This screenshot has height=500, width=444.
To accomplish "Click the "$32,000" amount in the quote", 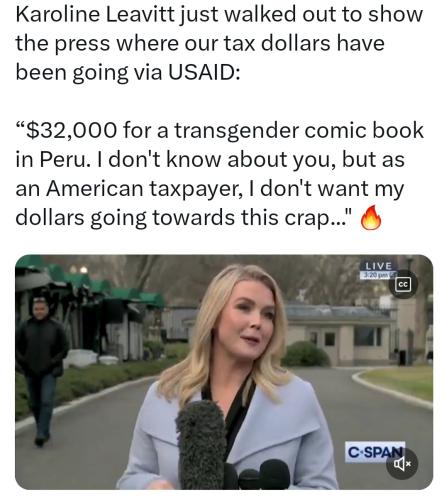I will 71,130.
